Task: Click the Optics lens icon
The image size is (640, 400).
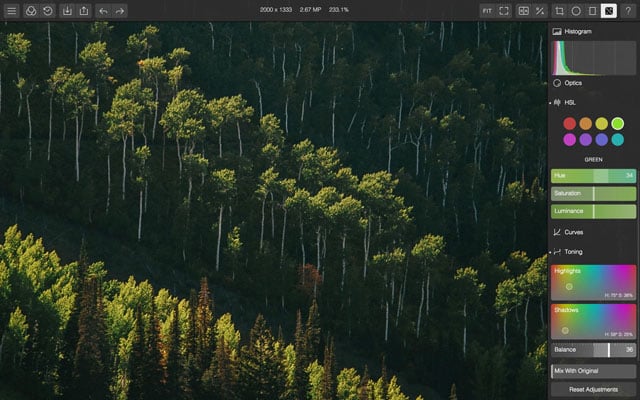Action: click(557, 83)
